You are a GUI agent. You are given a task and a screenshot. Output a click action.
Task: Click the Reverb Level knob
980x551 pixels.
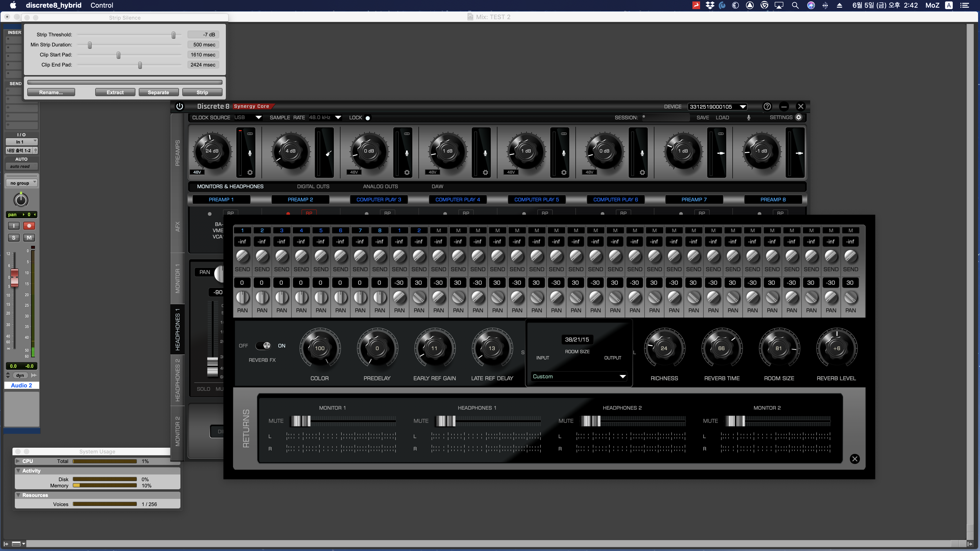click(x=836, y=348)
